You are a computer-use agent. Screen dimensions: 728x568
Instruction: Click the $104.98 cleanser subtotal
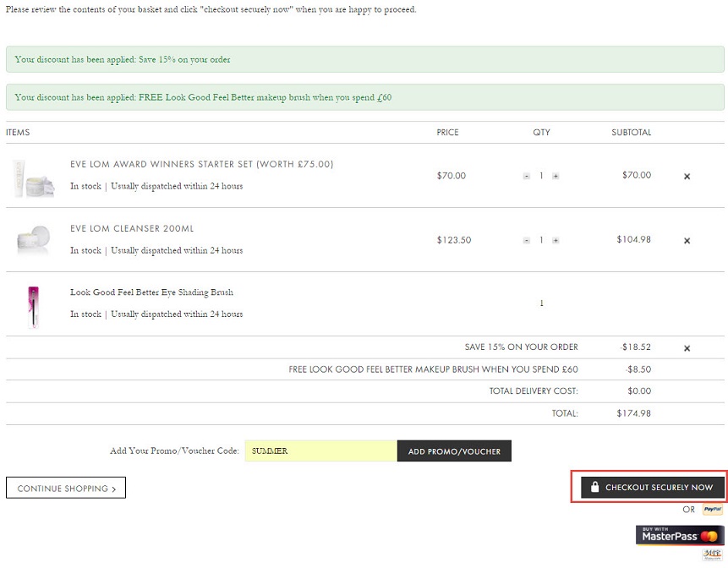[x=634, y=239]
